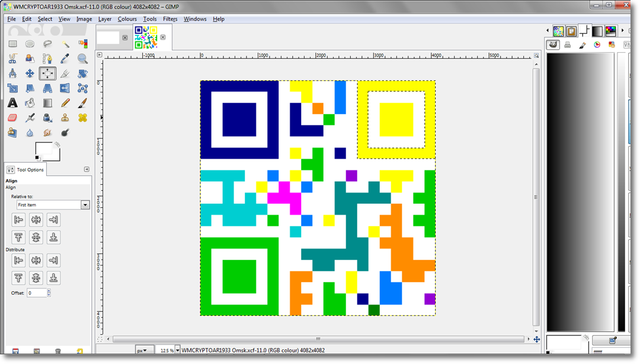Select the Pencil tool
Viewport: 640px width, 364px height.
tap(65, 103)
